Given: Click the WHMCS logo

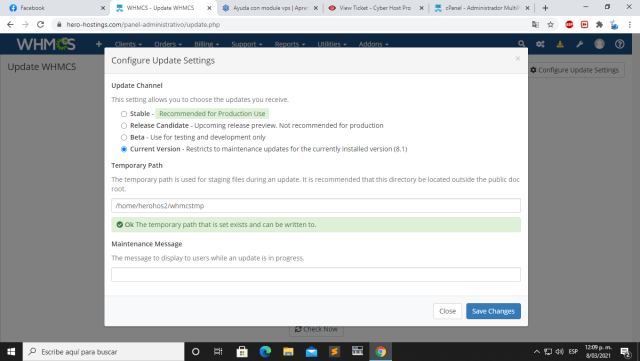Looking at the screenshot, I should coord(46,44).
